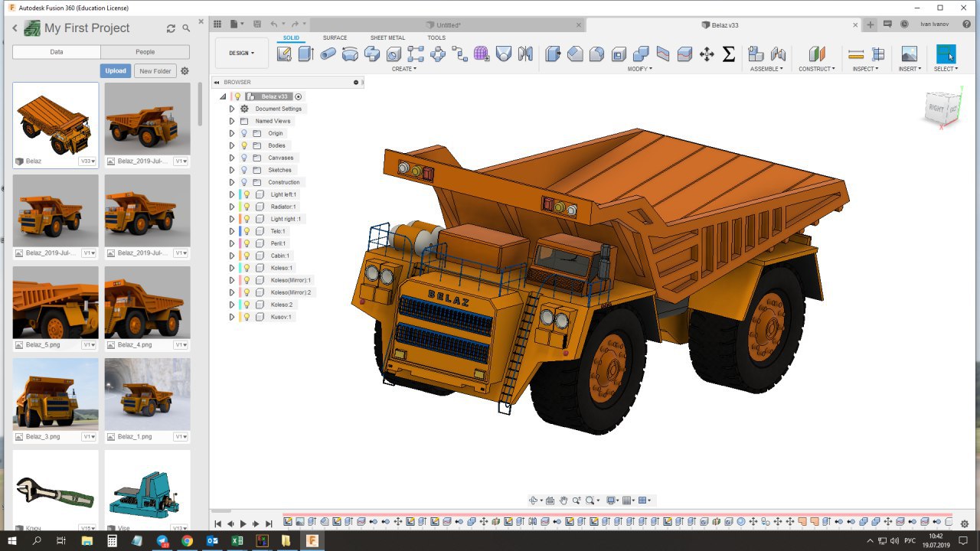Image resolution: width=980 pixels, height=551 pixels.
Task: Switch to the SURFACE tab
Action: click(x=335, y=37)
